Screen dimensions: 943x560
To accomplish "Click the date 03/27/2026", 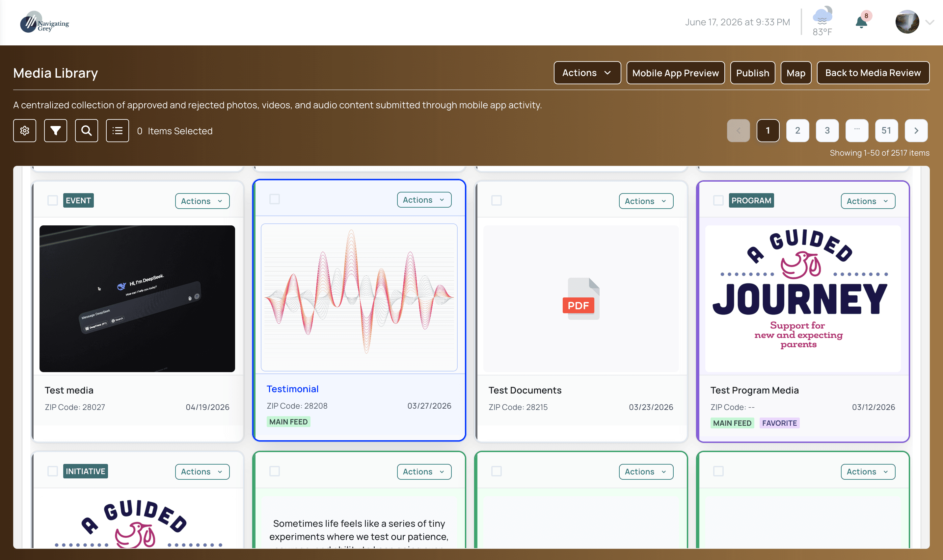I will pos(429,406).
